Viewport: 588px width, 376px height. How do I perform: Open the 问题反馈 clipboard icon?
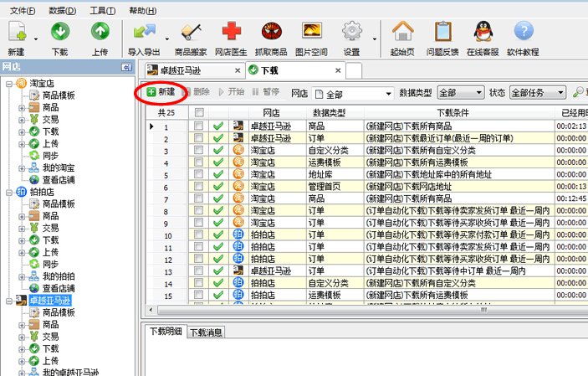click(x=442, y=32)
